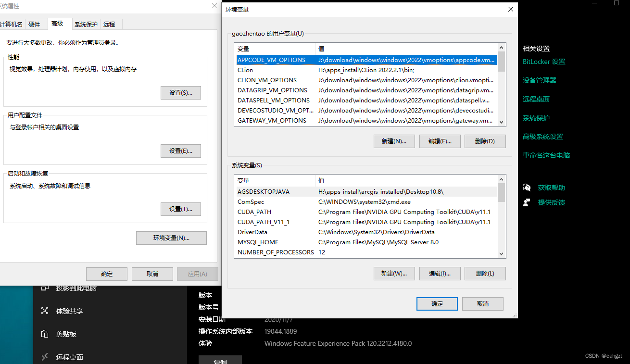The width and height of the screenshot is (630, 364).
Task: Click the 体验共享 icon in left panel
Action: tap(44, 312)
